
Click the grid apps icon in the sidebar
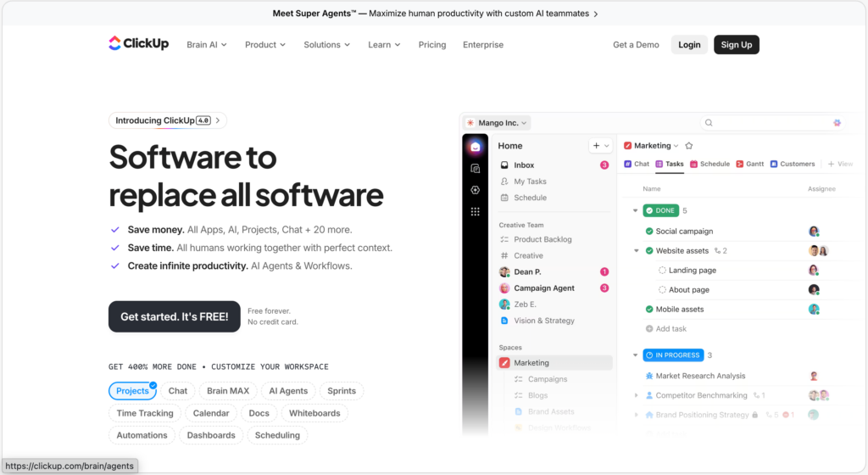[476, 211]
